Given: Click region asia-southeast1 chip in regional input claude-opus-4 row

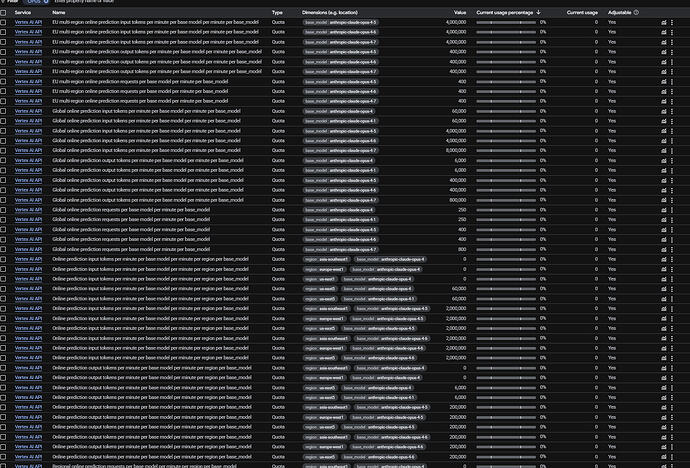Looking at the screenshot, I should [327, 259].
